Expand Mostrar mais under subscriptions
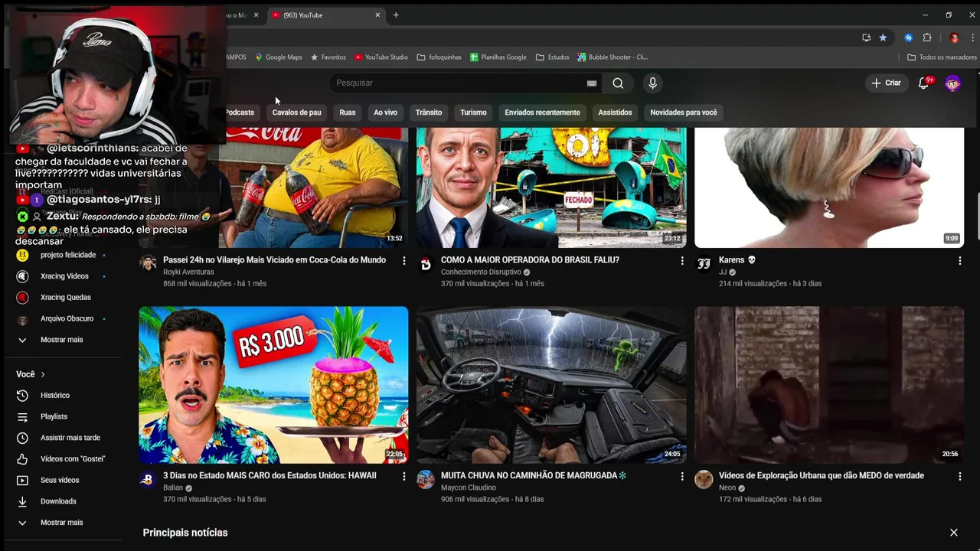 (x=61, y=340)
